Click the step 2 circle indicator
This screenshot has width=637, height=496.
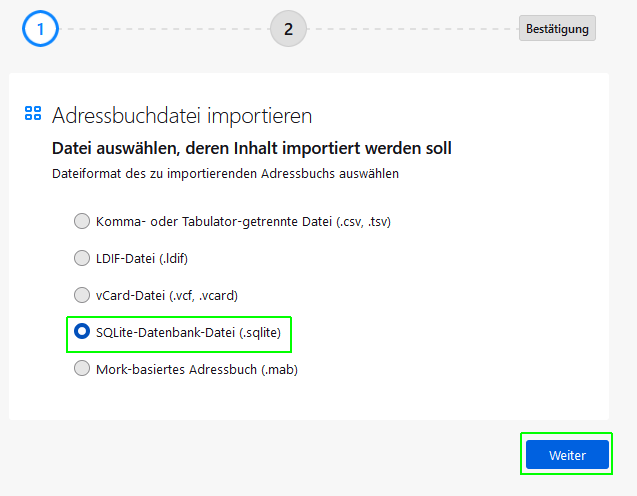(x=288, y=28)
